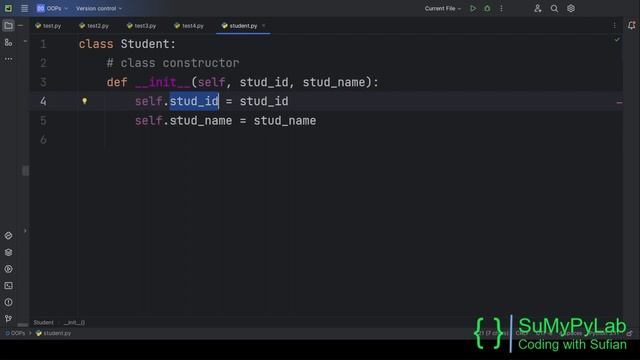Click line number 6 in gutter
The height and width of the screenshot is (360, 640).
pyautogui.click(x=43, y=140)
